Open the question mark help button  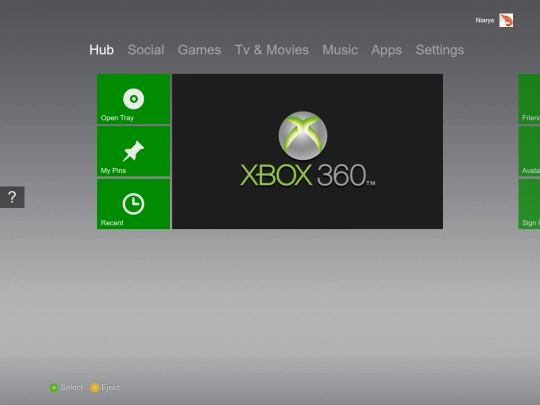coord(12,197)
